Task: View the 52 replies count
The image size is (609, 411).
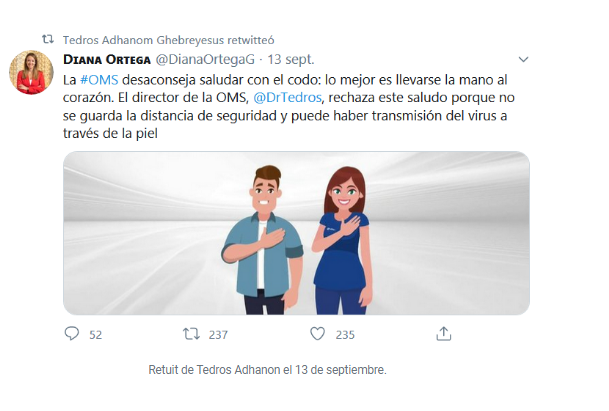Action: point(96,335)
